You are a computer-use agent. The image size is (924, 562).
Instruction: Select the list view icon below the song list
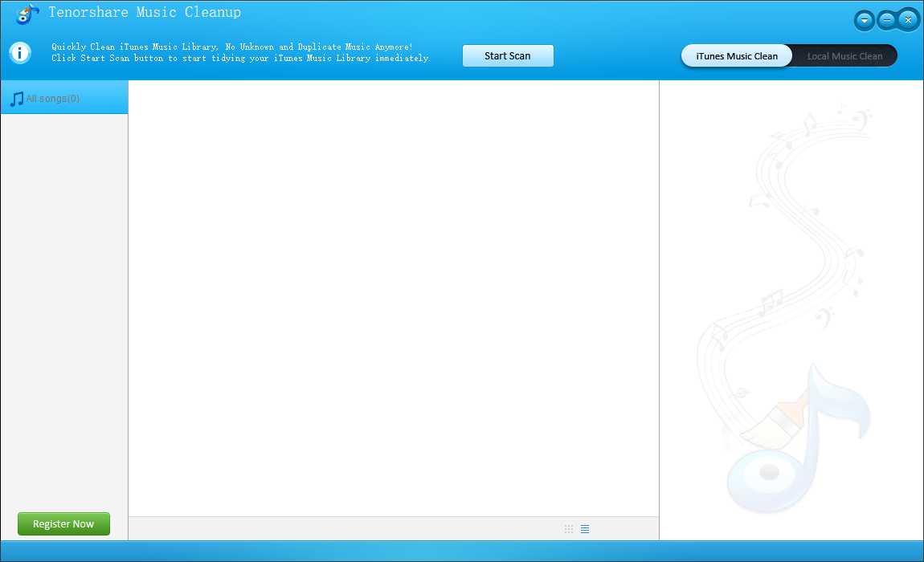(585, 528)
